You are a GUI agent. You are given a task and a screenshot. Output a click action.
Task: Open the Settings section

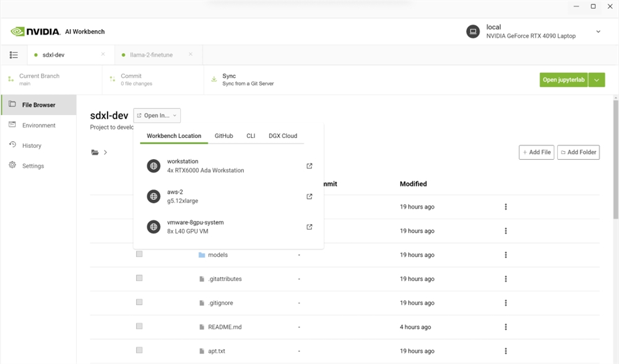(x=38, y=166)
